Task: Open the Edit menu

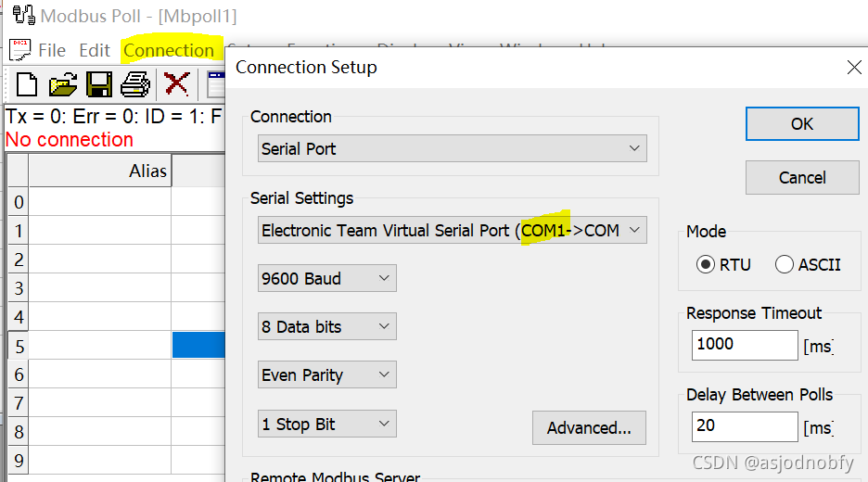Action: [94, 50]
